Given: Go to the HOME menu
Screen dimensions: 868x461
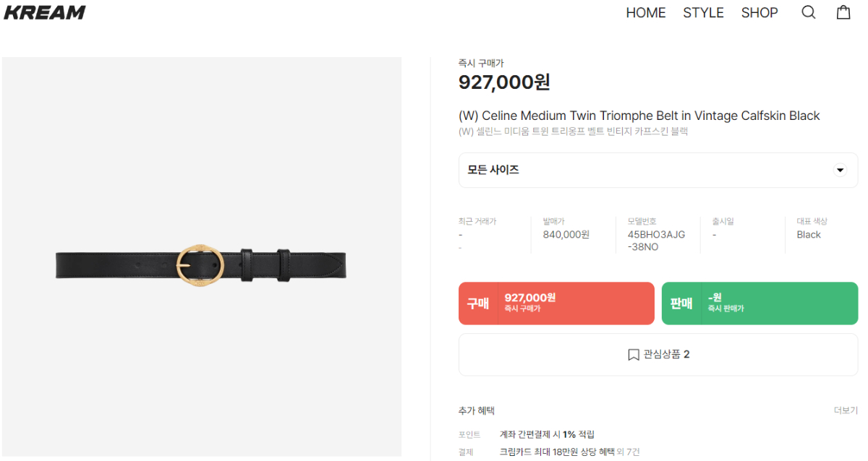Looking at the screenshot, I should click(x=646, y=12).
